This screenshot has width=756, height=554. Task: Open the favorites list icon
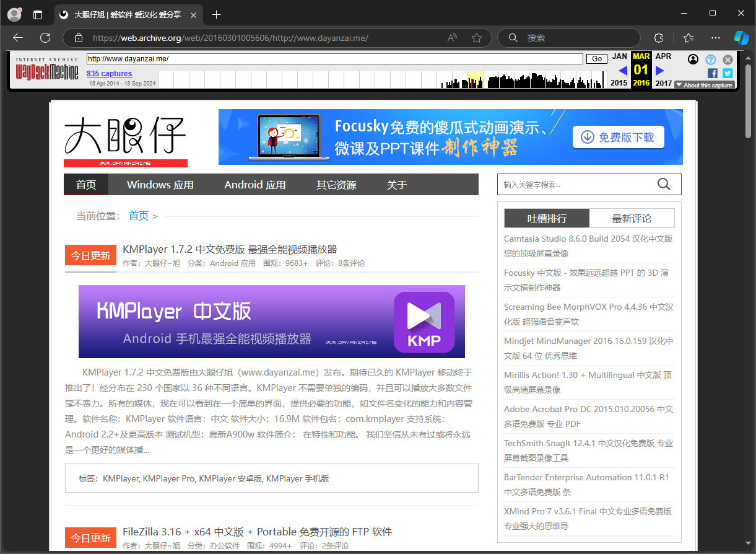pos(688,38)
